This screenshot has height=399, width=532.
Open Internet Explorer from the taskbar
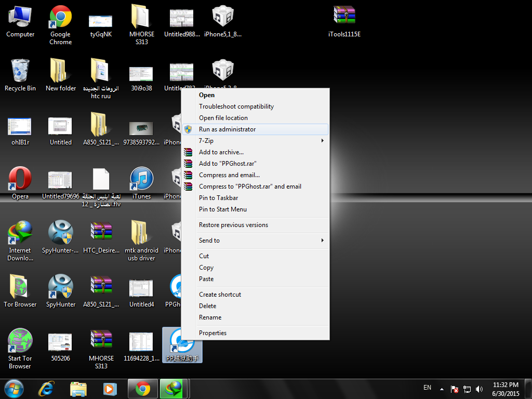click(x=46, y=389)
